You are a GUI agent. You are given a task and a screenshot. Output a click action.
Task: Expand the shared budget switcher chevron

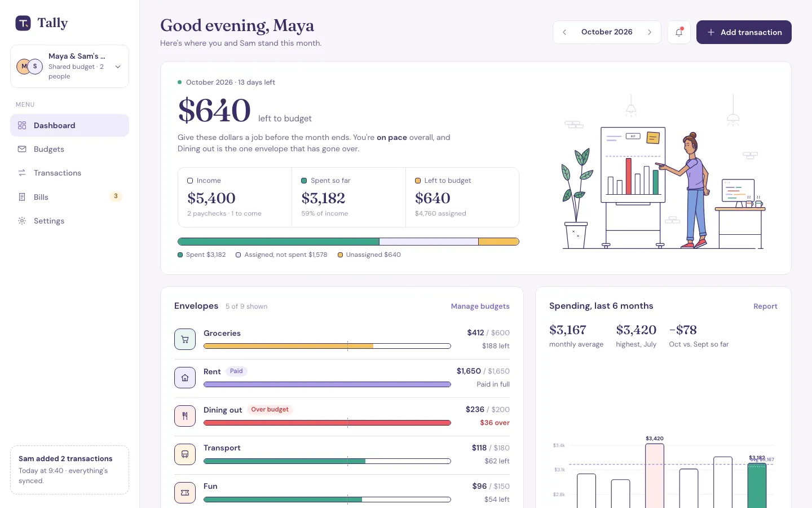(x=118, y=67)
